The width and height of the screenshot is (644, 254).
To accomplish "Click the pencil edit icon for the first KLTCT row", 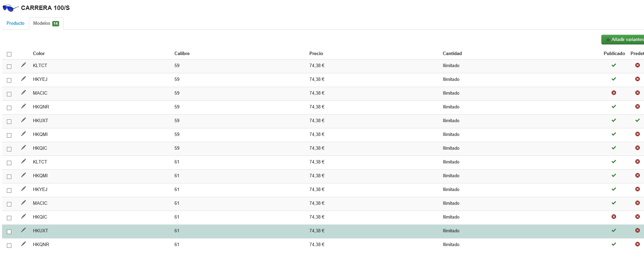I will click(x=23, y=65).
